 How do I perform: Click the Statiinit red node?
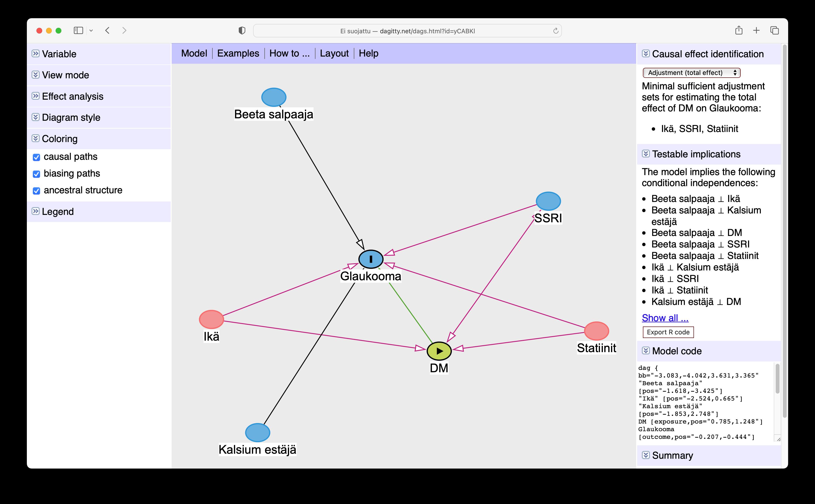(597, 331)
